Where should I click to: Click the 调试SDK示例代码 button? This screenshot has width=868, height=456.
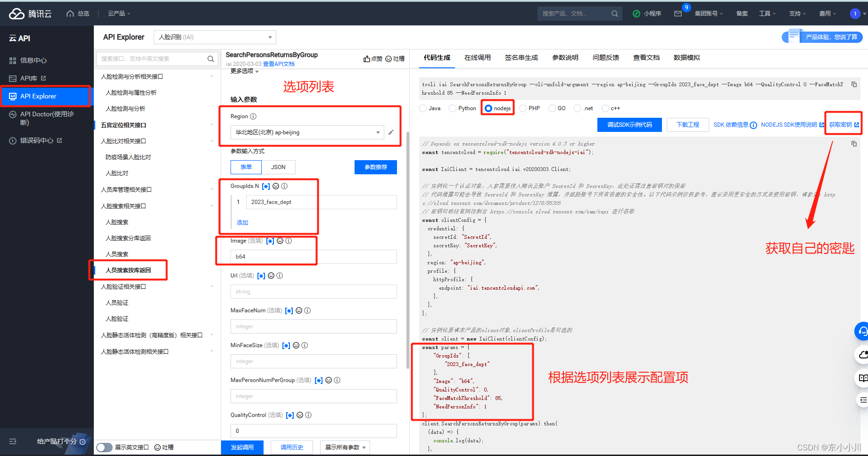629,125
